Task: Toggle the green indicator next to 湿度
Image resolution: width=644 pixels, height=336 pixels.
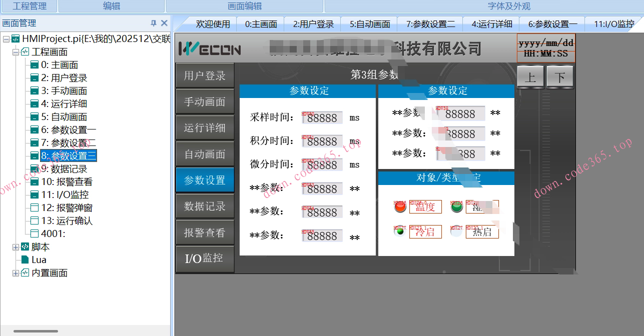Action: (x=456, y=206)
